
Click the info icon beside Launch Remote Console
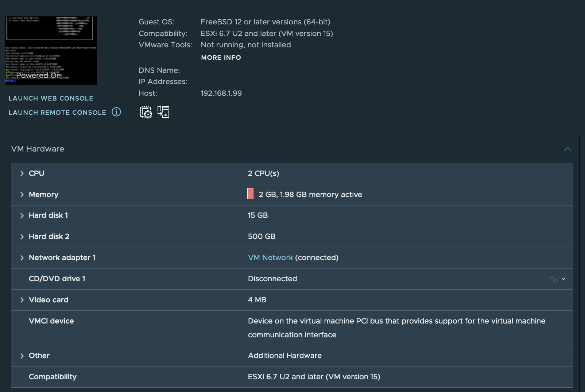click(116, 112)
